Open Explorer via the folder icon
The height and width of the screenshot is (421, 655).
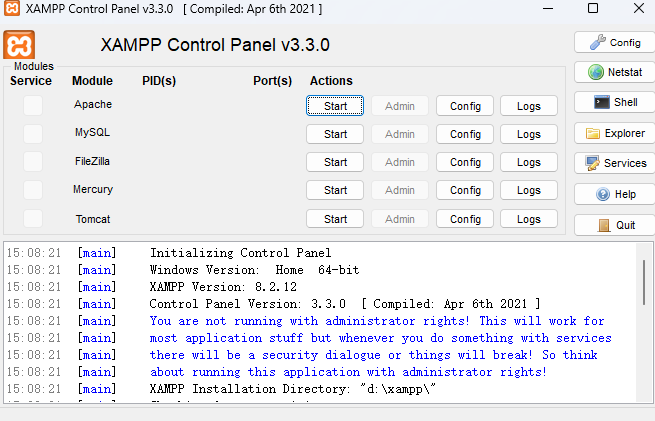tap(592, 133)
